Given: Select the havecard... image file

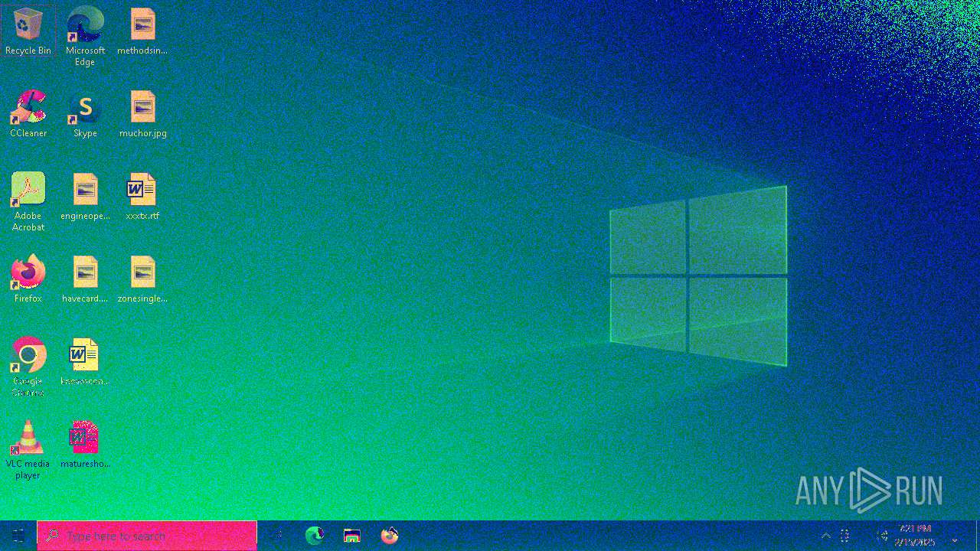Looking at the screenshot, I should click(x=85, y=279).
